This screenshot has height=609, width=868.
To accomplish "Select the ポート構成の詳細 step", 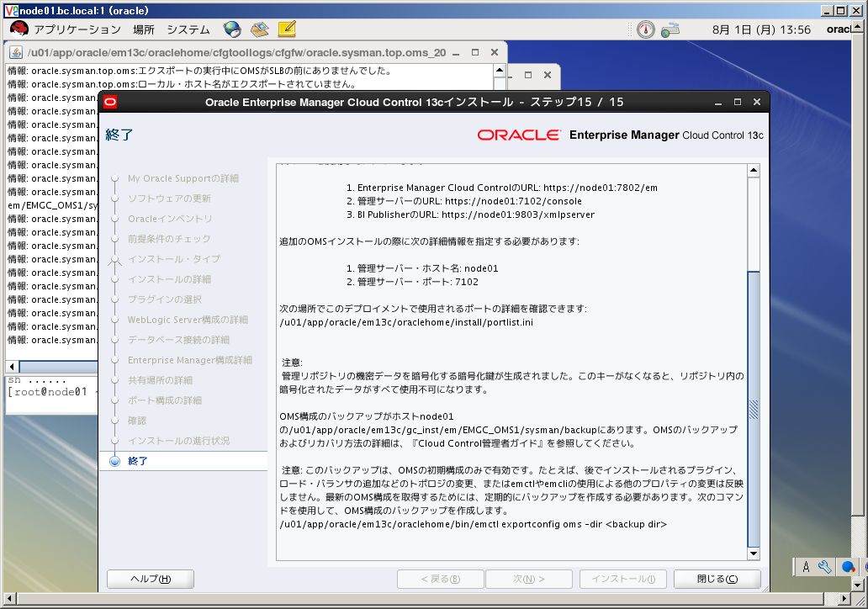I will tap(164, 400).
